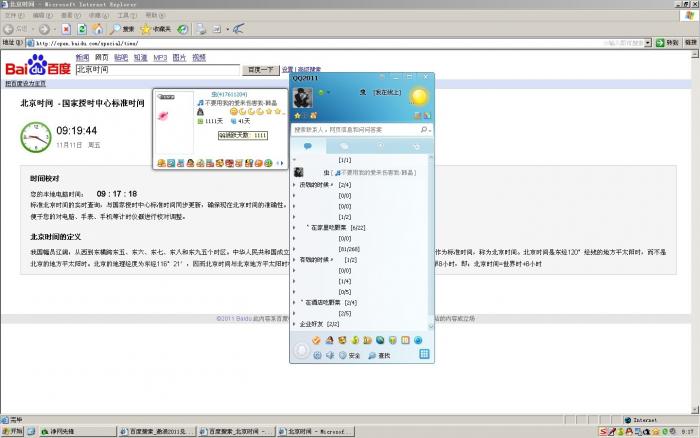Switch to the 净网先锋 taskbar button
This screenshot has width=700, height=438.
(78, 432)
